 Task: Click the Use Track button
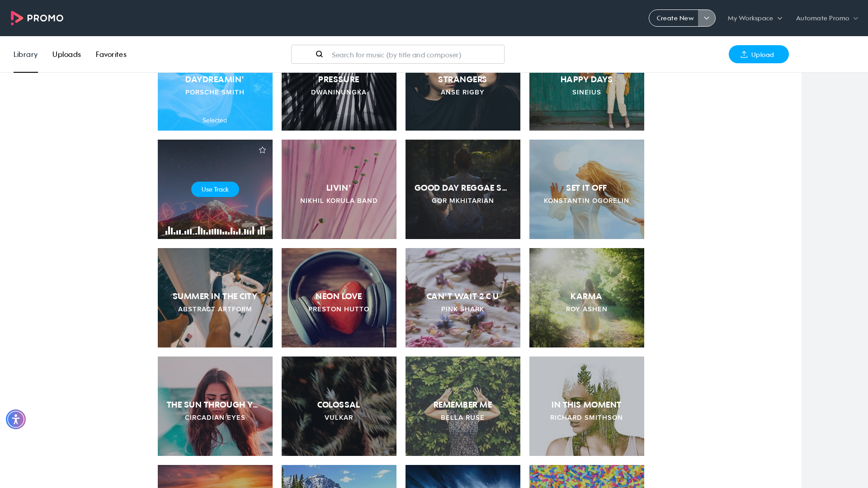tap(215, 189)
